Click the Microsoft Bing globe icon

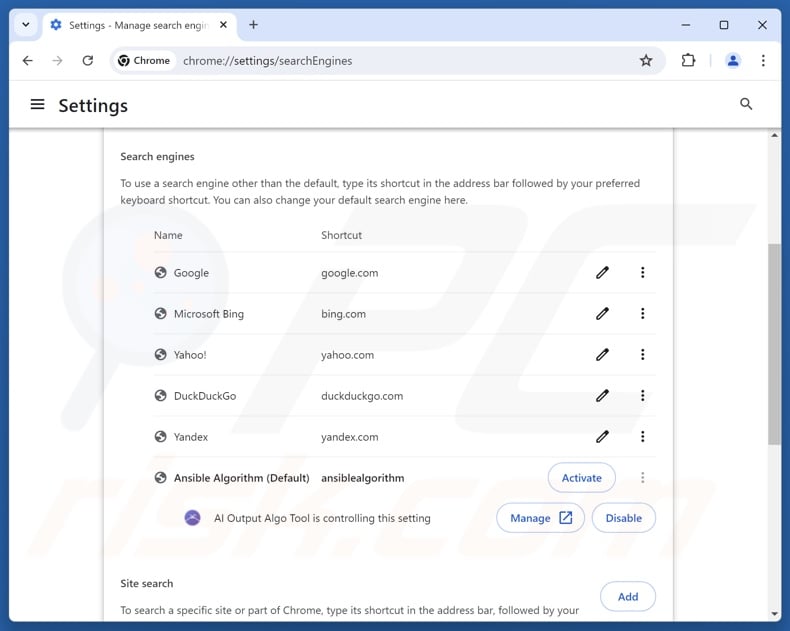[x=160, y=313]
